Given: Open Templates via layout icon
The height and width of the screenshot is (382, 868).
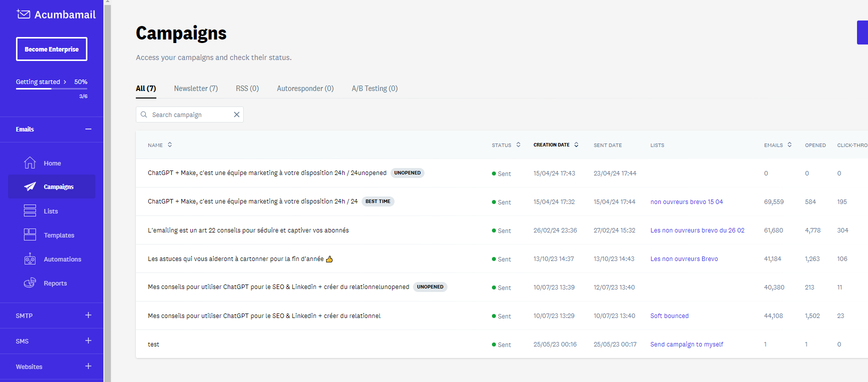Looking at the screenshot, I should [x=30, y=235].
